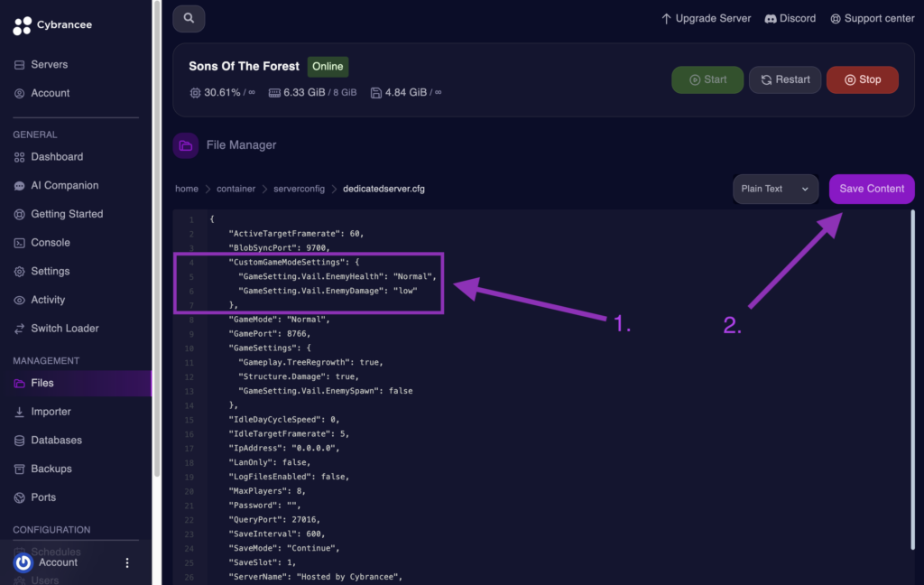Click the Ports globe icon

click(x=20, y=497)
